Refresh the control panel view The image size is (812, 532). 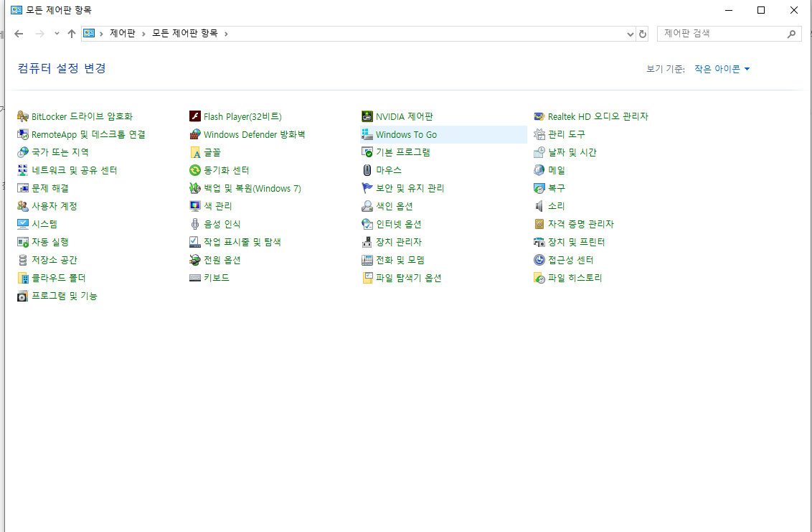point(643,34)
